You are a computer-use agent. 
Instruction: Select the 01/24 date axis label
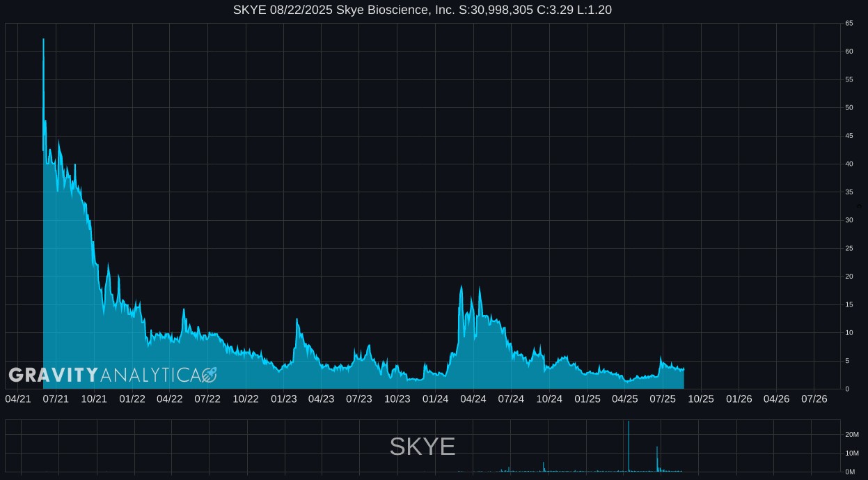[436, 398]
